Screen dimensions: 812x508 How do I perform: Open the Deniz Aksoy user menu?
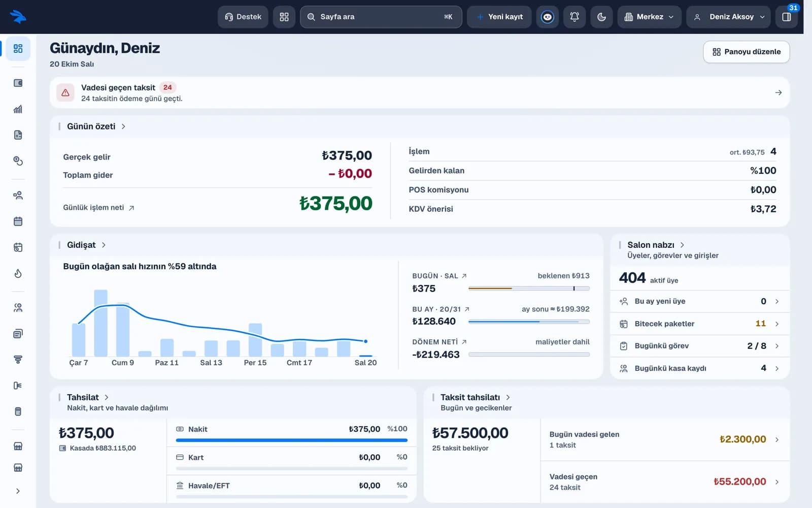click(728, 17)
